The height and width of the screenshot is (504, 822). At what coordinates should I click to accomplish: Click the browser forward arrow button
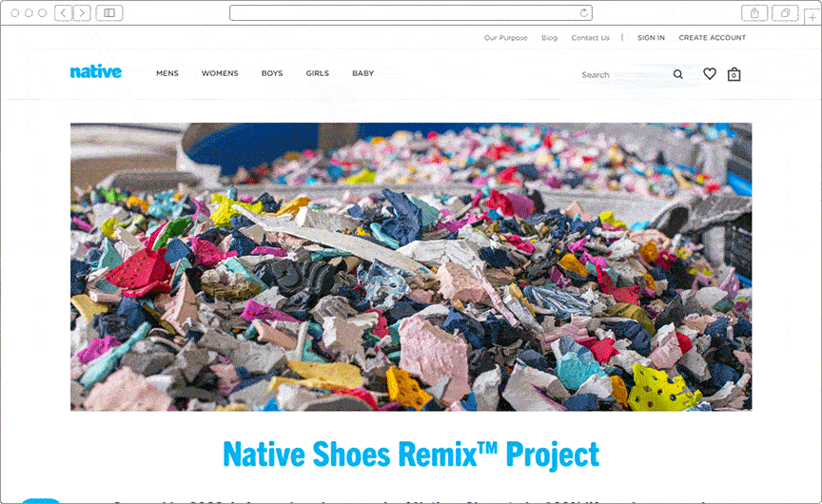click(82, 12)
